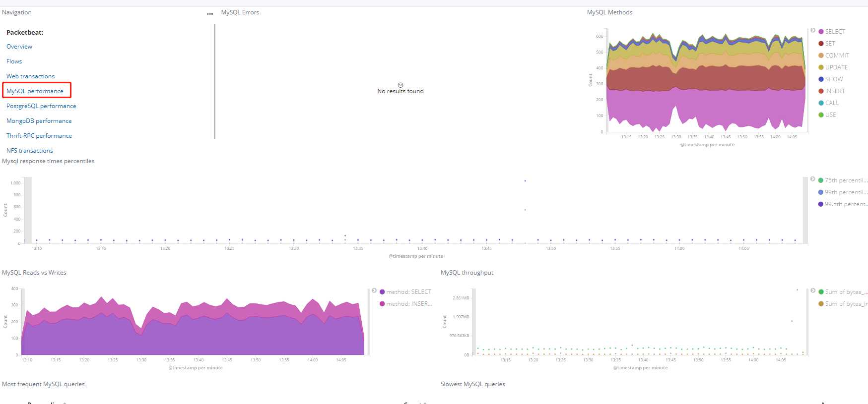Image resolution: width=868 pixels, height=404 pixels.
Task: Go to the Flows dashboard
Action: [x=14, y=61]
